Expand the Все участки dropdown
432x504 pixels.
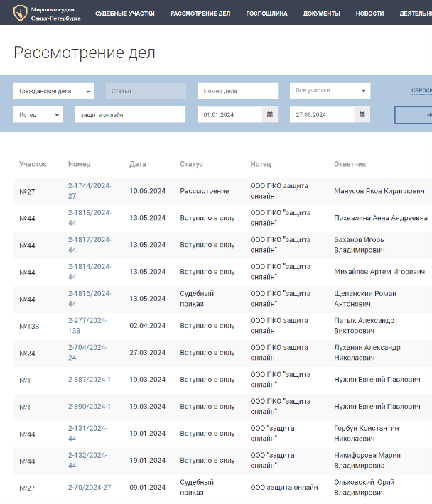click(330, 91)
